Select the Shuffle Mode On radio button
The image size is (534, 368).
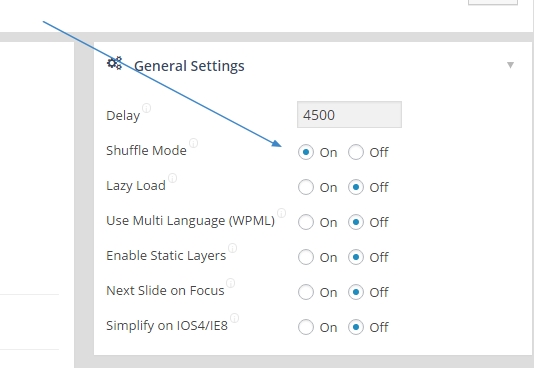tap(305, 152)
